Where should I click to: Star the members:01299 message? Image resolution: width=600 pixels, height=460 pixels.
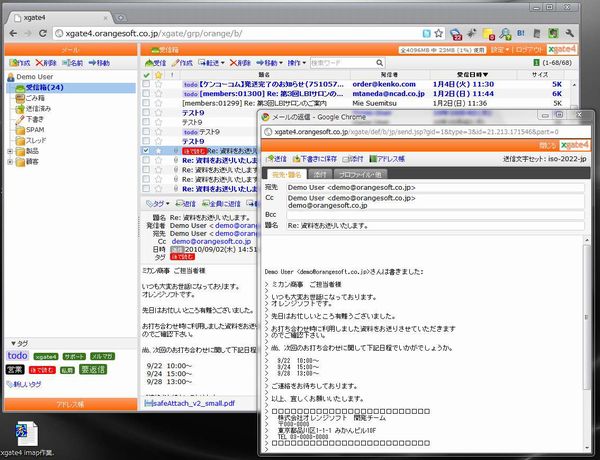158,103
